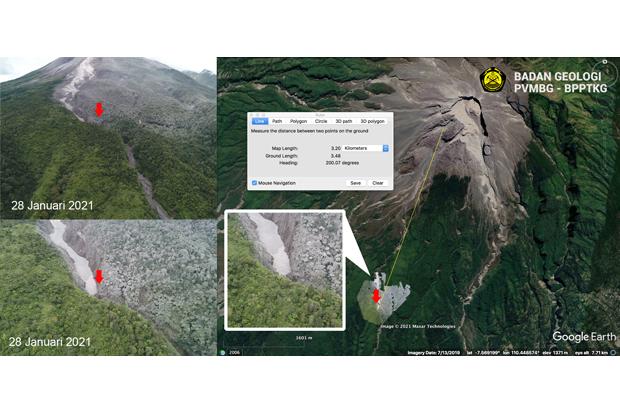Click the red arrow in top-left photo
Viewport: 620px width, 413px height.
[x=98, y=109]
